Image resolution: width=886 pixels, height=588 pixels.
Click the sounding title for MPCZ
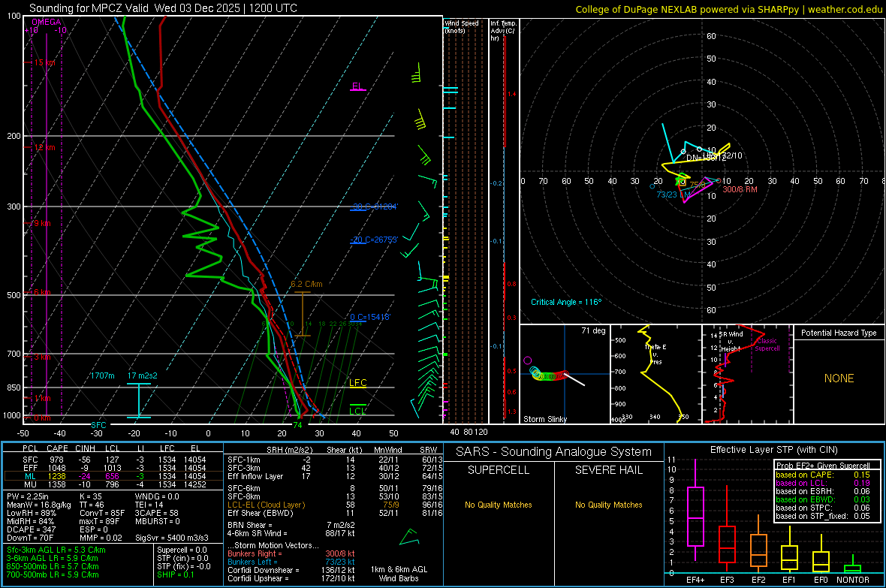pyautogui.click(x=163, y=8)
